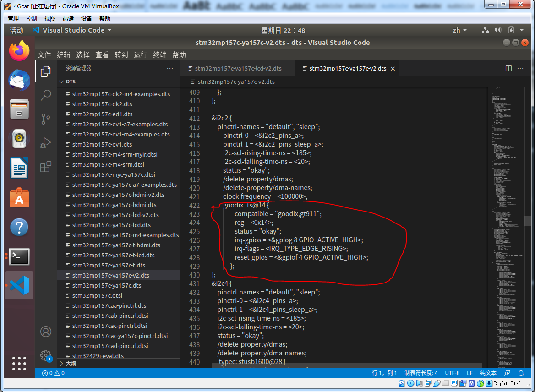Open stm32mp157c.dtsi file
The width and height of the screenshot is (535, 392).
click(119, 295)
